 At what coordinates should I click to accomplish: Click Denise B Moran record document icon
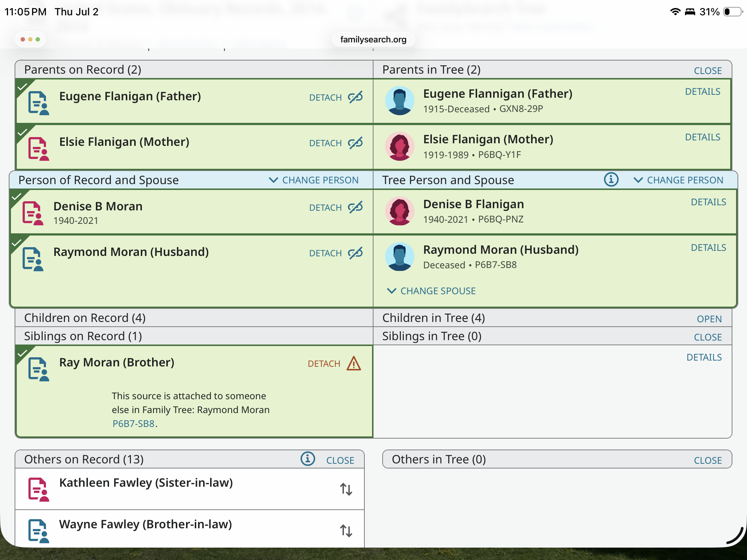33,213
